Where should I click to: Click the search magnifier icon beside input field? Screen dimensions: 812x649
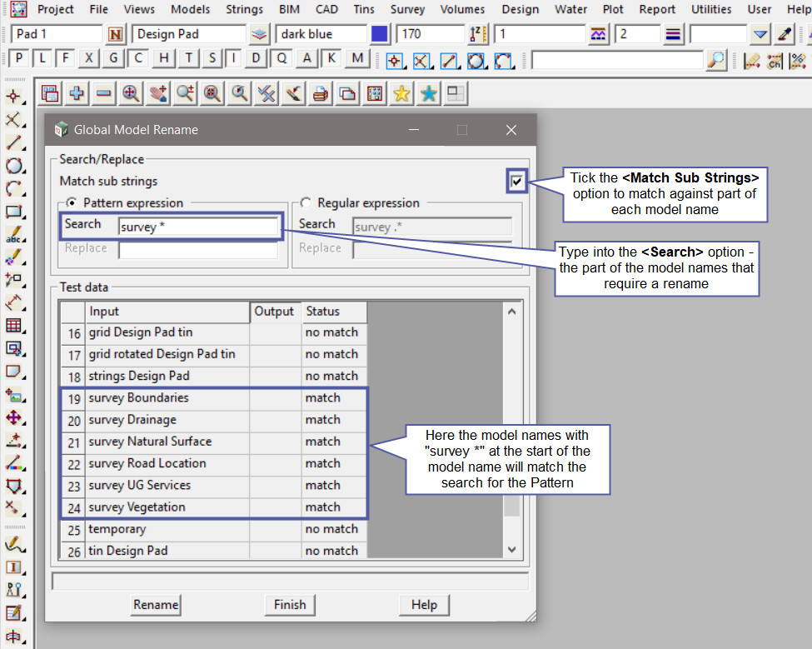pos(715,61)
